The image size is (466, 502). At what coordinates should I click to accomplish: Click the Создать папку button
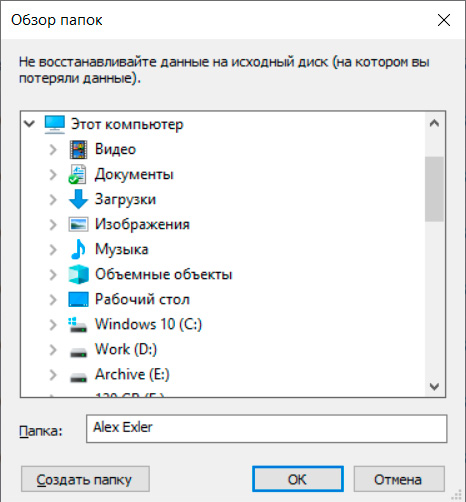pyautogui.click(x=85, y=479)
